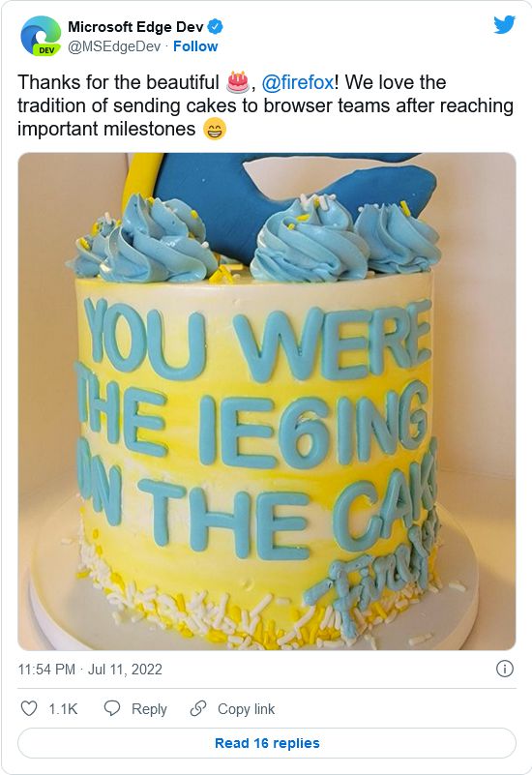Like the tweet with the heart icon

[x=29, y=708]
